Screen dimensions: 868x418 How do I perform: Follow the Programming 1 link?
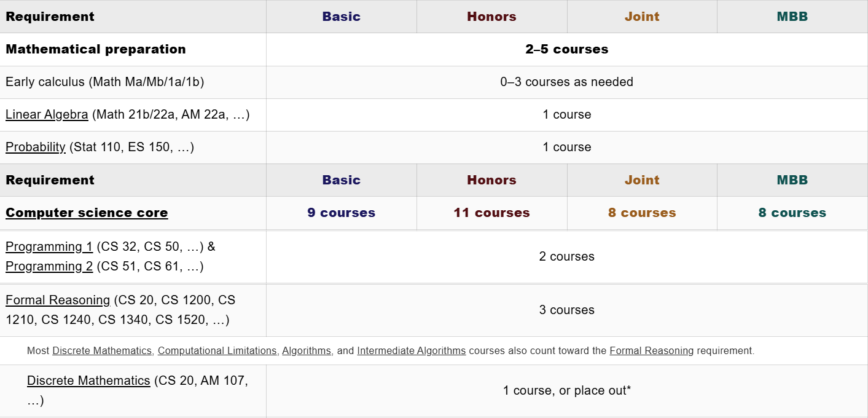click(x=49, y=247)
